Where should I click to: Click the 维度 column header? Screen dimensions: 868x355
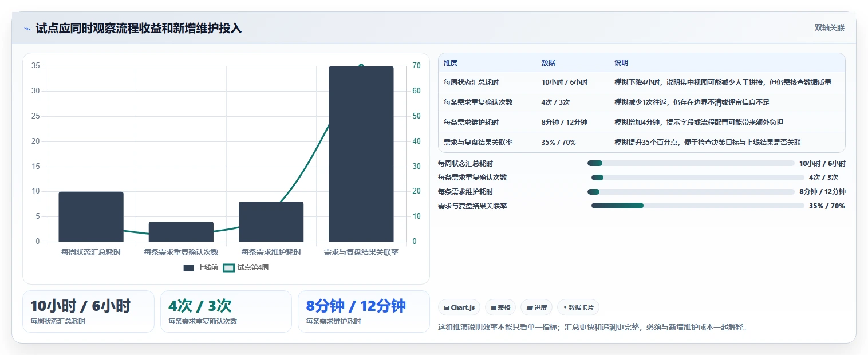[451, 63]
